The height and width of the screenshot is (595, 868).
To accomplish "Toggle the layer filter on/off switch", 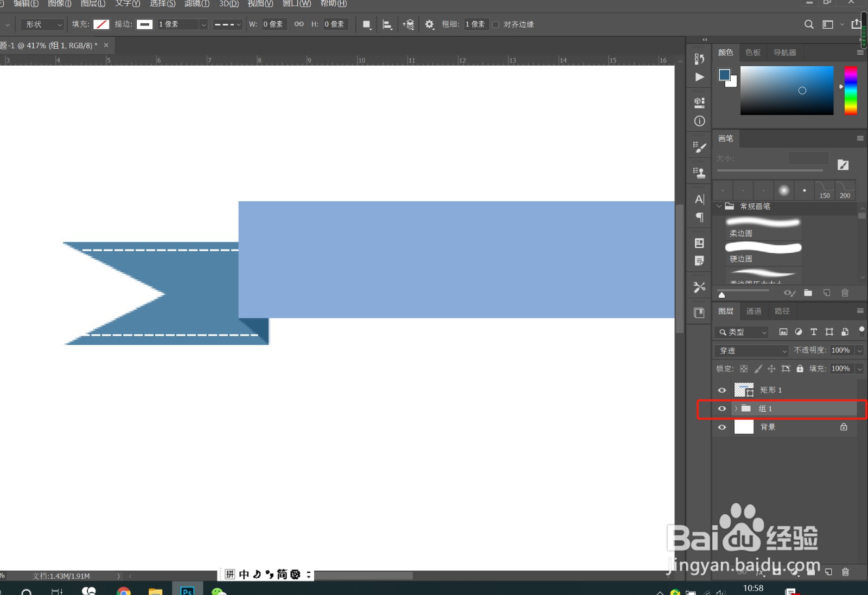I will (x=861, y=331).
